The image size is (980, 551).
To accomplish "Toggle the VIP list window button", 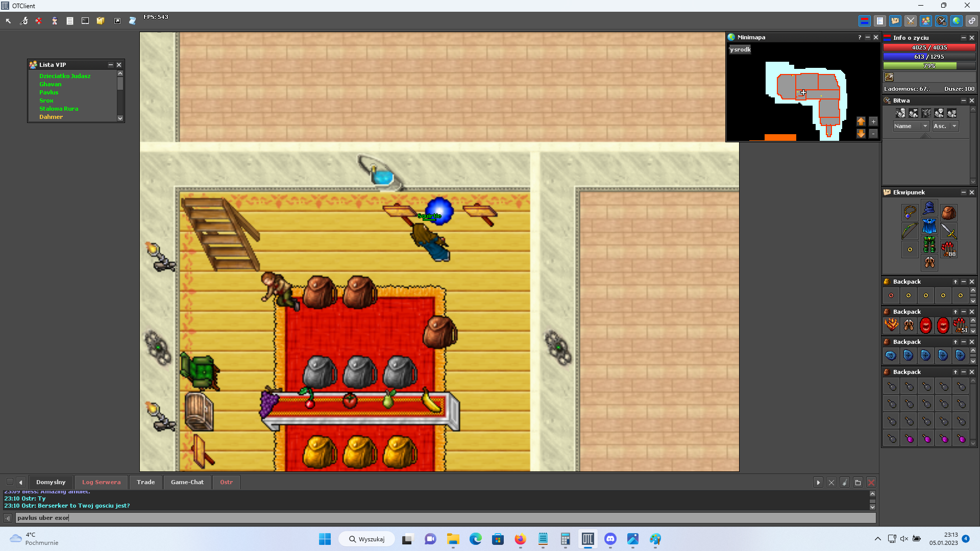I will [x=926, y=21].
